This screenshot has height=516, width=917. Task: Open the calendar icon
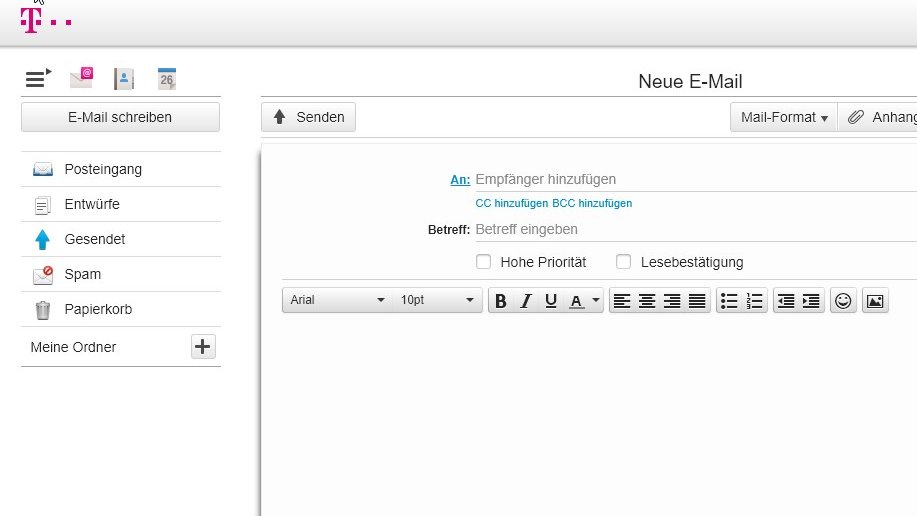(167, 79)
